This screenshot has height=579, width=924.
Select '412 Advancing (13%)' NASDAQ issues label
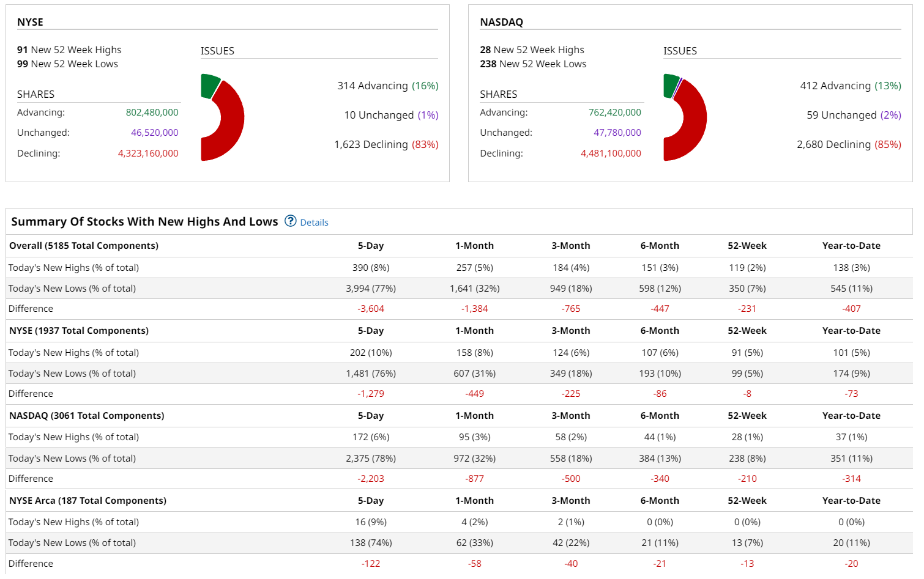point(851,86)
